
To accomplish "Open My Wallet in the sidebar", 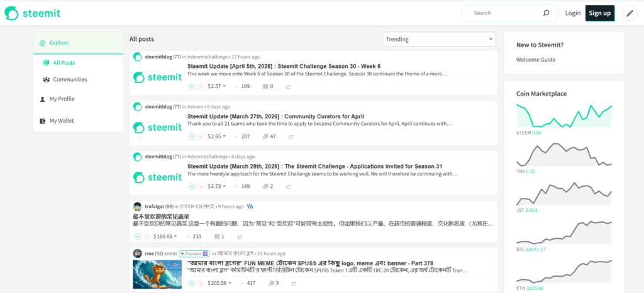I will 62,121.
